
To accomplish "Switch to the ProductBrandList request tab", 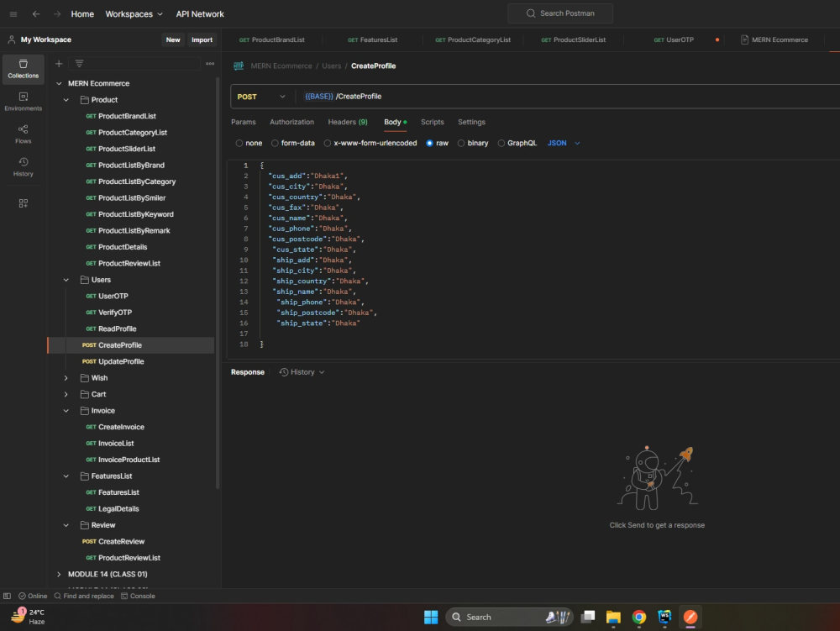I will click(x=272, y=39).
